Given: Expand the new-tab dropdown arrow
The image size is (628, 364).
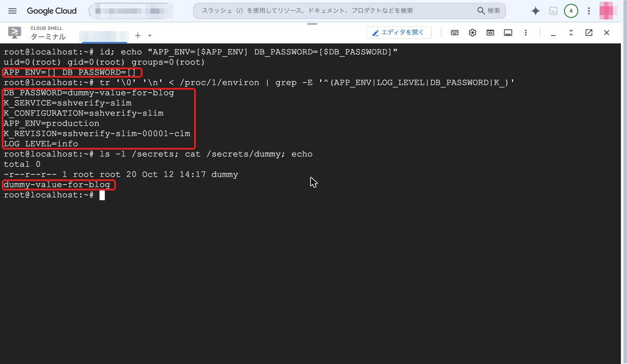Looking at the screenshot, I should click(150, 36).
